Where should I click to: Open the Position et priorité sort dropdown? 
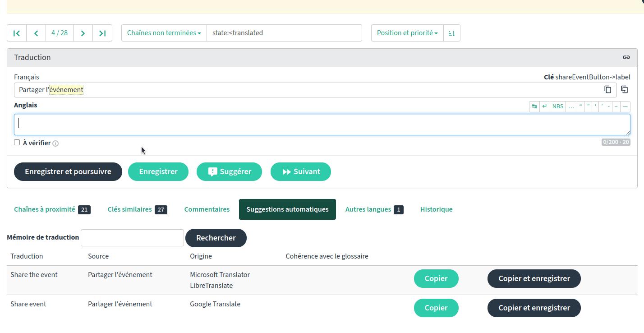click(407, 33)
